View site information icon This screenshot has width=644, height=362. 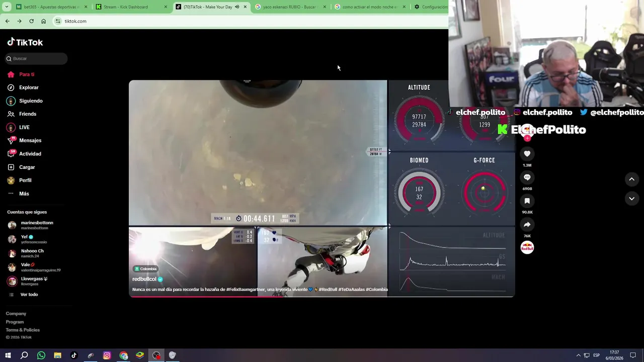(58, 21)
